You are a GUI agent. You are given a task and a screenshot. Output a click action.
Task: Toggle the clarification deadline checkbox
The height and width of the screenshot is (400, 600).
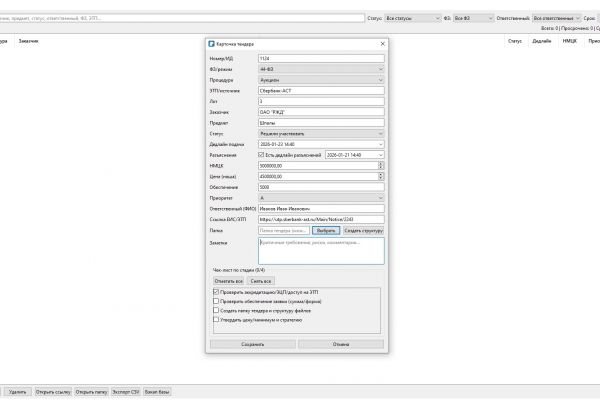click(261, 155)
